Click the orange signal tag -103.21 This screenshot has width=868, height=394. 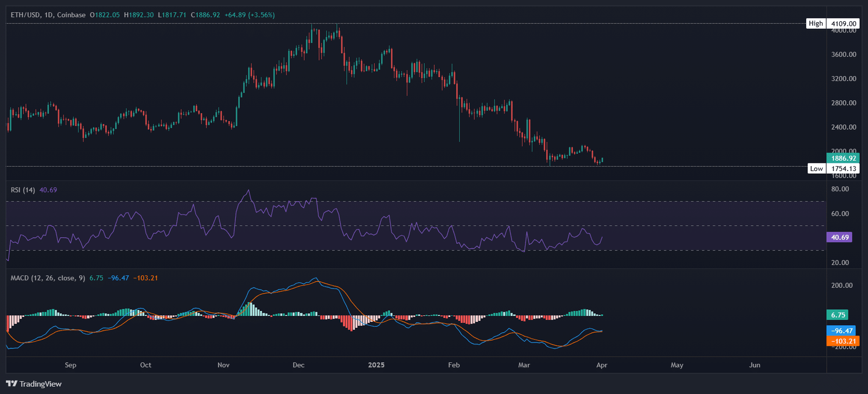pos(843,341)
